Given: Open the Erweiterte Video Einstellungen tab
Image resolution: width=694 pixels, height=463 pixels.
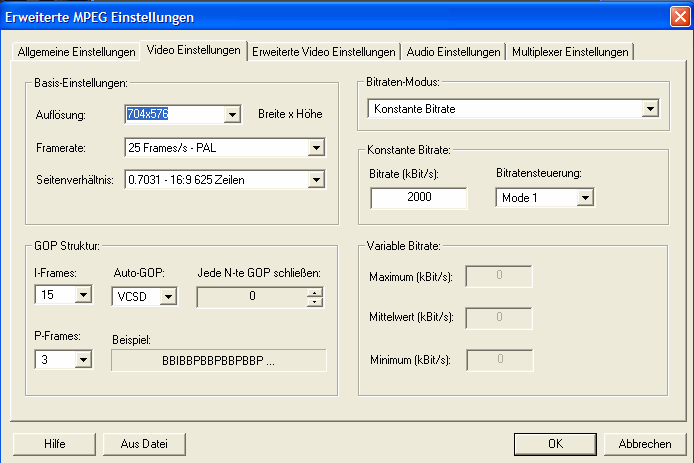Looking at the screenshot, I should pyautogui.click(x=324, y=52).
